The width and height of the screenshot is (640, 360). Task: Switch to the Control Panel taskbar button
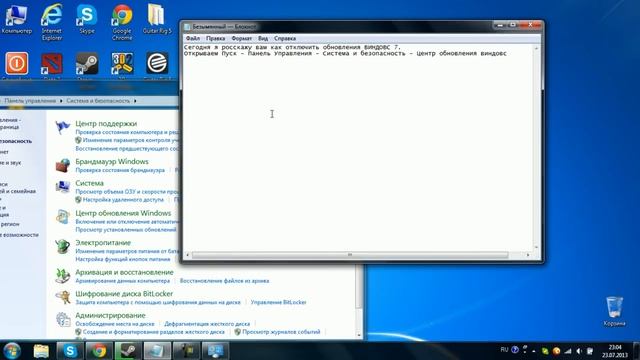216,351
